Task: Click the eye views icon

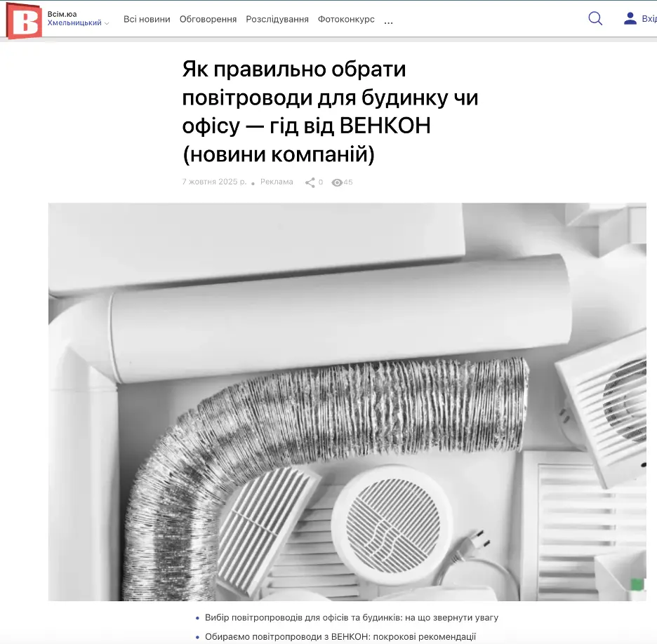Action: click(337, 182)
